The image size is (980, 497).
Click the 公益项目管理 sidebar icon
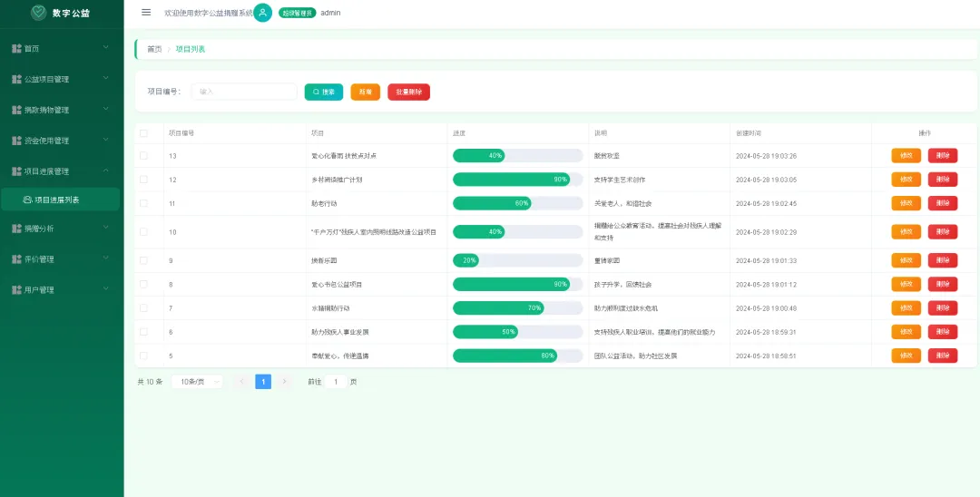[17, 79]
